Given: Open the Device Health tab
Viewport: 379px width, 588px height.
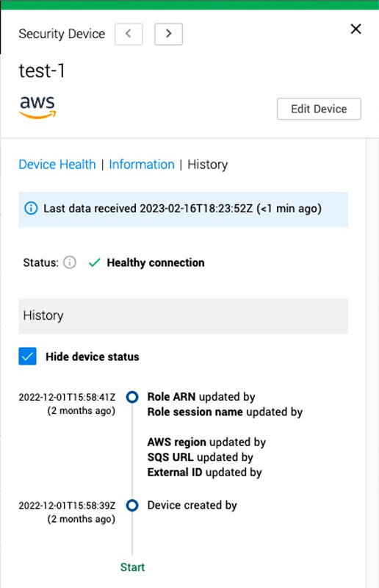Looking at the screenshot, I should pyautogui.click(x=57, y=164).
